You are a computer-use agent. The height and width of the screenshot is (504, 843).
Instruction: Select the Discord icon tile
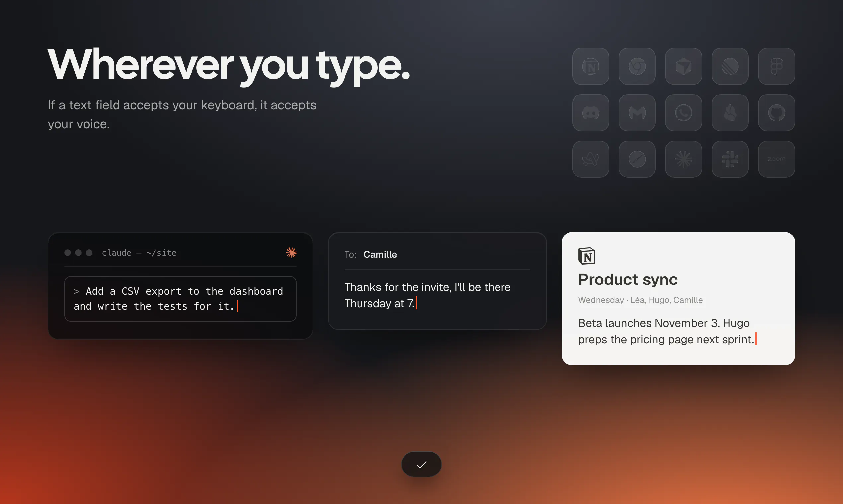[x=590, y=113]
